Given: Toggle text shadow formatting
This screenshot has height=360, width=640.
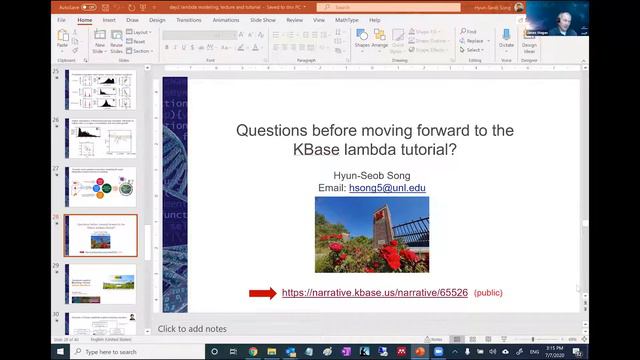Looking at the screenshot, I should coord(192,48).
